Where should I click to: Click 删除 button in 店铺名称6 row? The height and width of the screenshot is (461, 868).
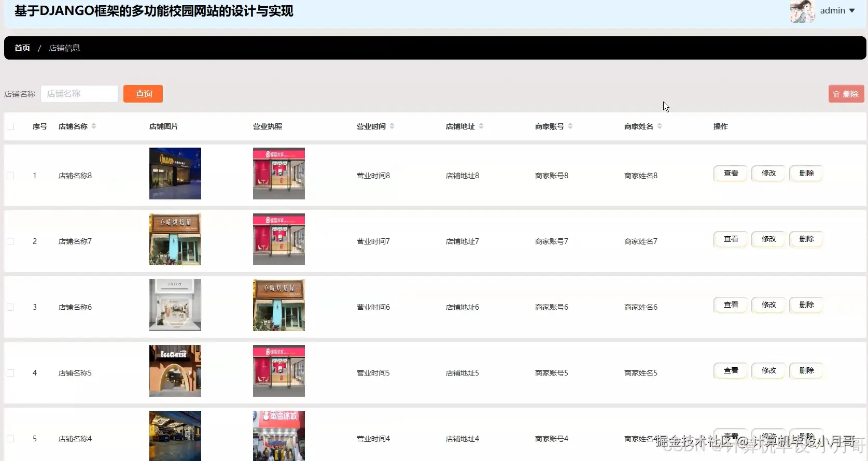coord(806,305)
